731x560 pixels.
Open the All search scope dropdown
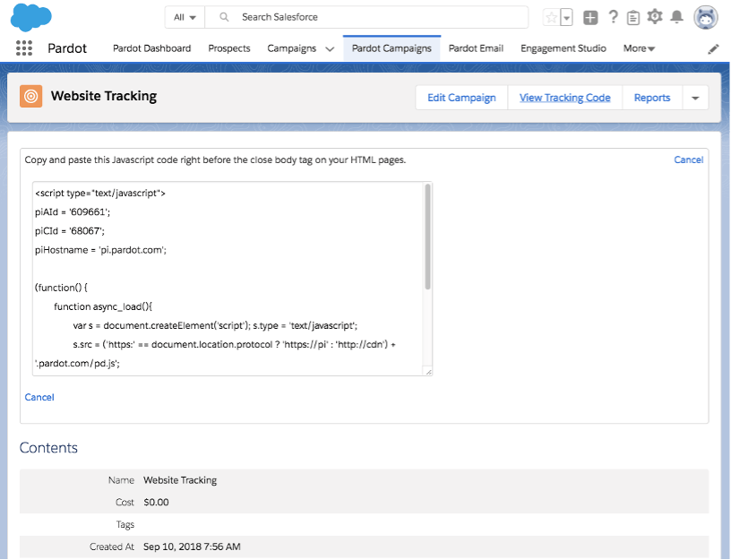185,17
